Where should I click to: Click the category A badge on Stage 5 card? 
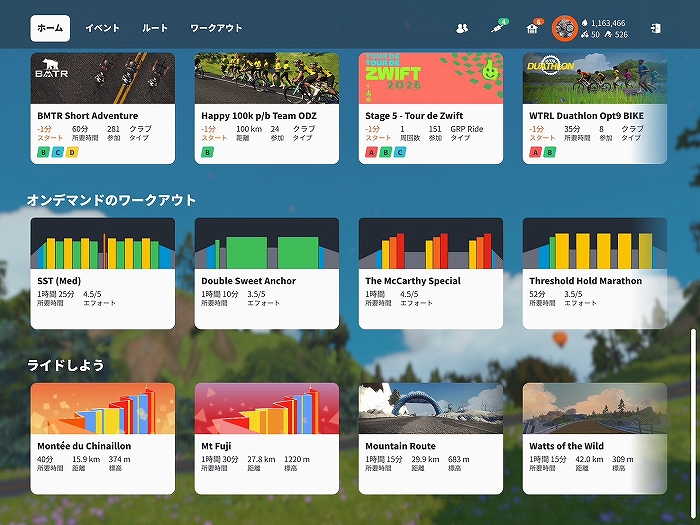click(372, 152)
